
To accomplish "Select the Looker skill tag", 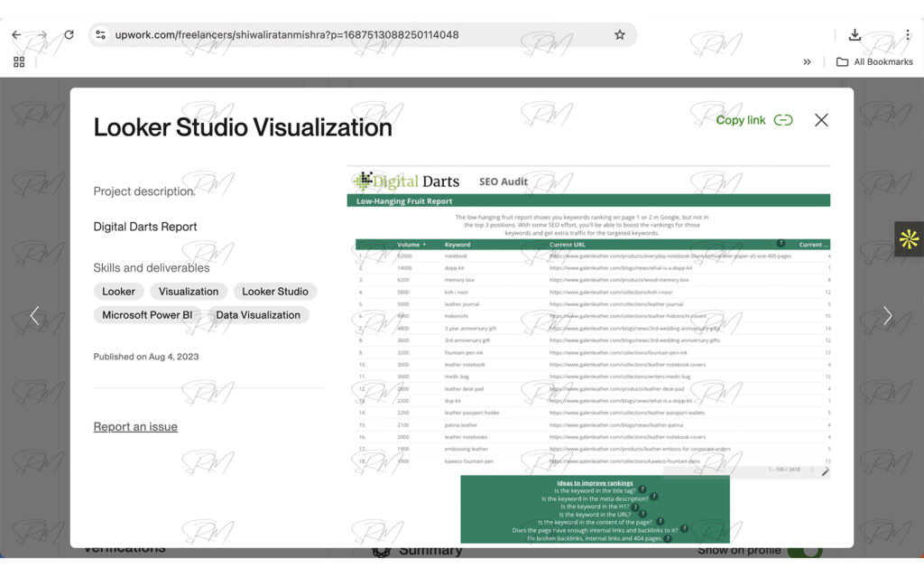I will 118,292.
